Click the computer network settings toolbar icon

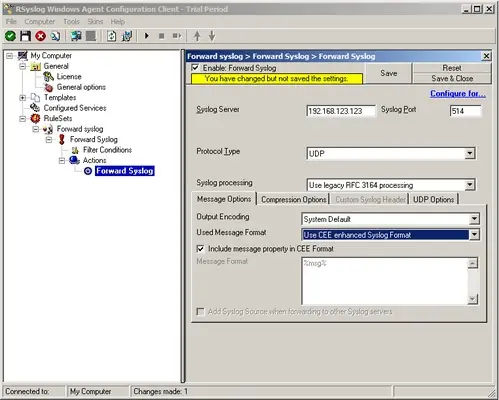click(x=127, y=36)
